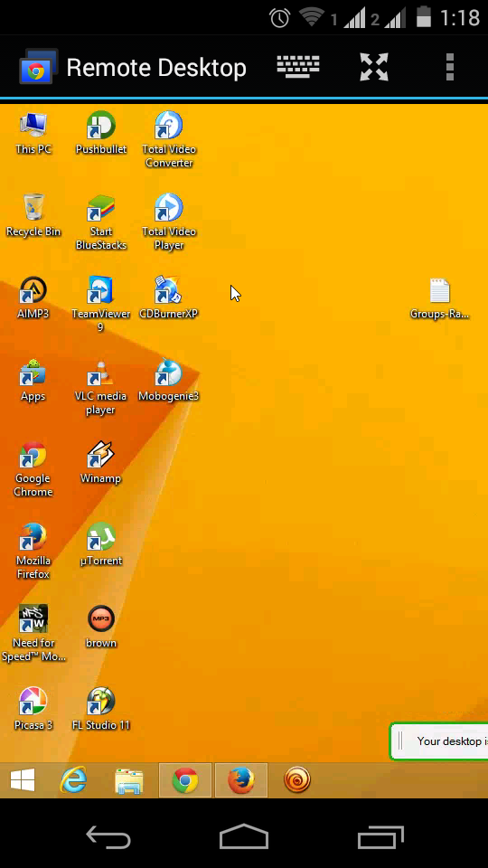Tap the 'Remote Desktop' title text
This screenshot has height=868, width=488.
(x=156, y=68)
